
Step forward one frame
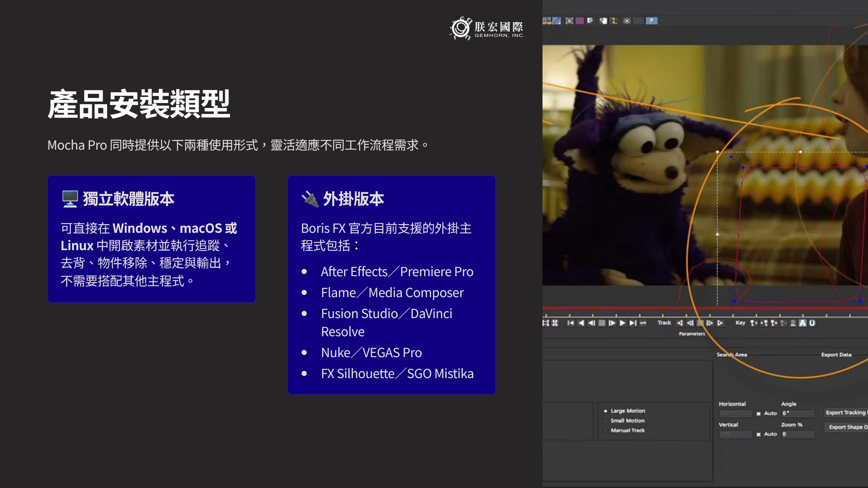(612, 323)
